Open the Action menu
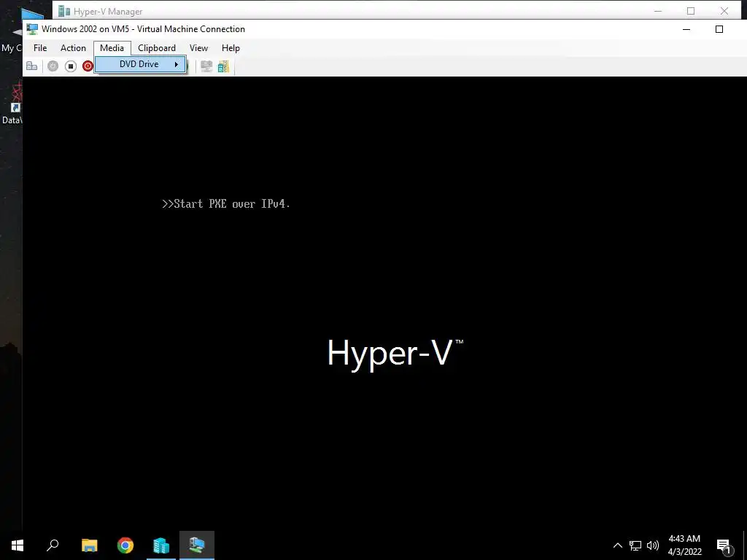The width and height of the screenshot is (747, 560). point(73,48)
